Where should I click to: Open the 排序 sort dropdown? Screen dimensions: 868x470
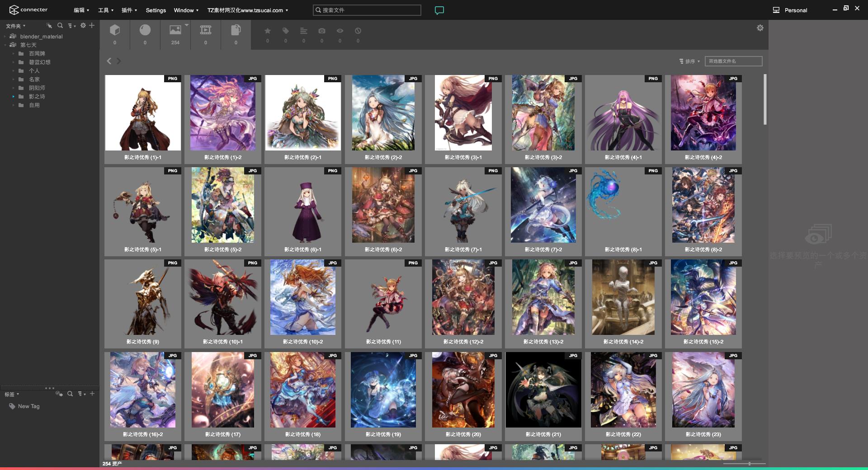coord(689,61)
